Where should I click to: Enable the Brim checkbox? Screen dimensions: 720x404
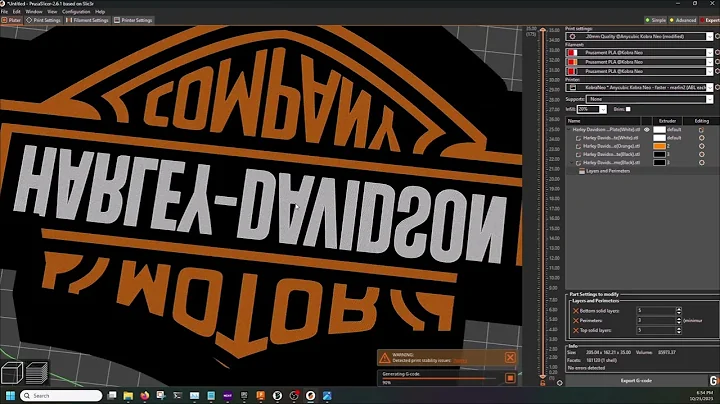coord(628,109)
